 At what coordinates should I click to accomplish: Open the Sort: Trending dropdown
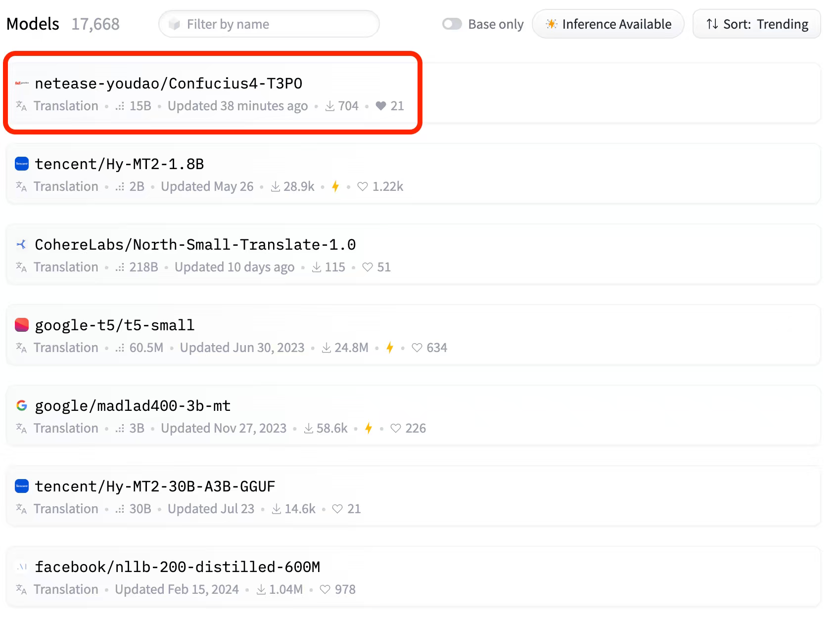756,24
